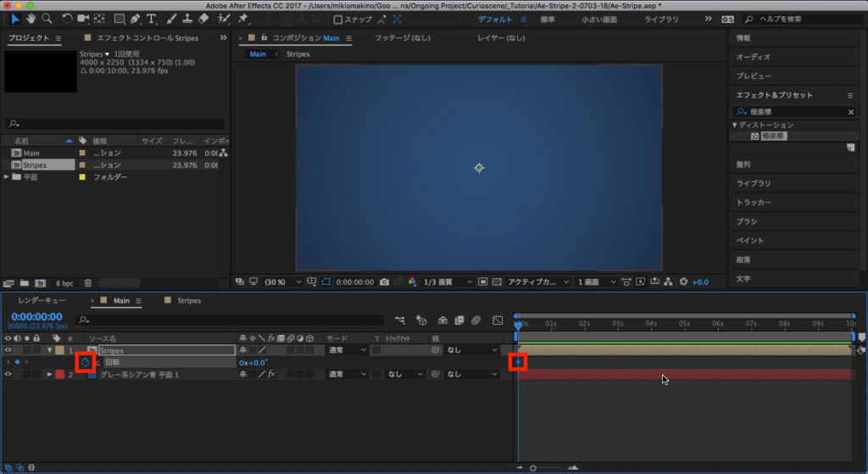The image size is (868, 474).
Task: Open the エフェクトコントロール Stripes tab
Action: click(x=149, y=38)
